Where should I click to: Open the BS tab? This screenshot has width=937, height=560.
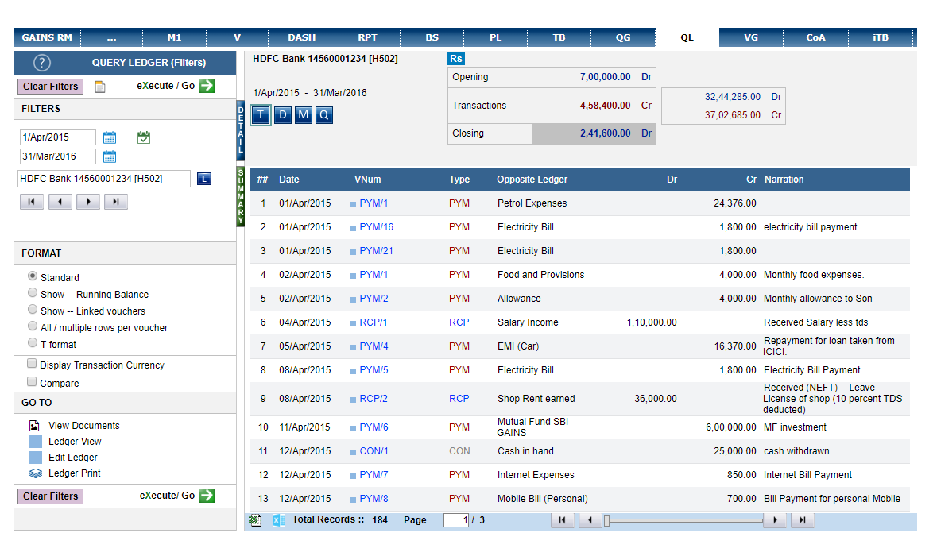tap(432, 37)
